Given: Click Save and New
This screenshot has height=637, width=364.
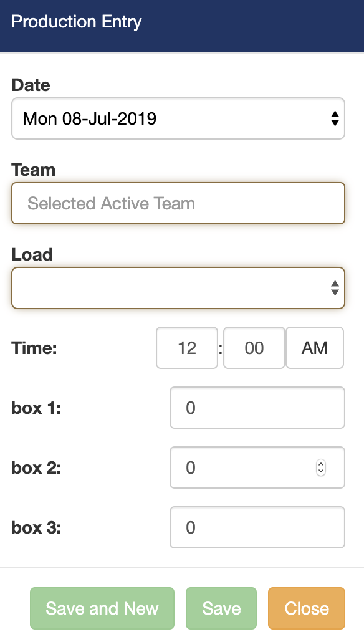Looking at the screenshot, I should pyautogui.click(x=102, y=608).
